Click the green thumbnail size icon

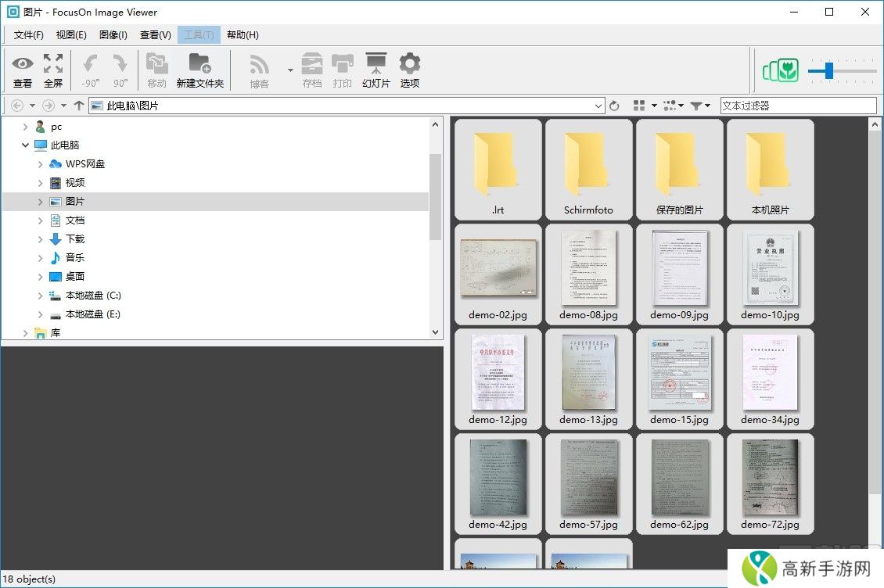click(x=780, y=71)
